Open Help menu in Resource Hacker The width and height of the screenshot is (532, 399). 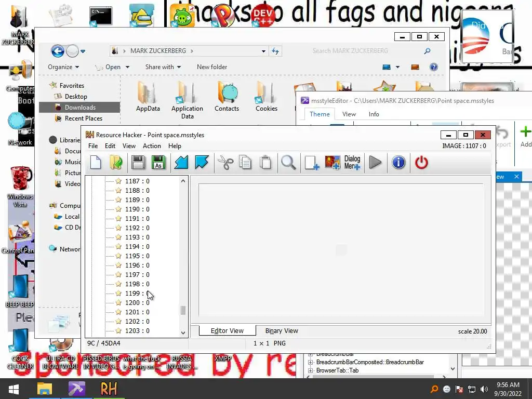click(175, 146)
